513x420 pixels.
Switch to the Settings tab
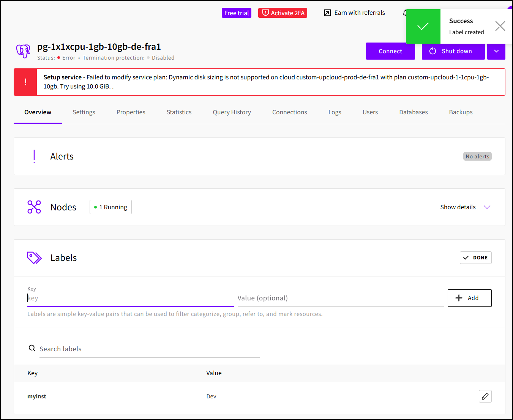[84, 112]
